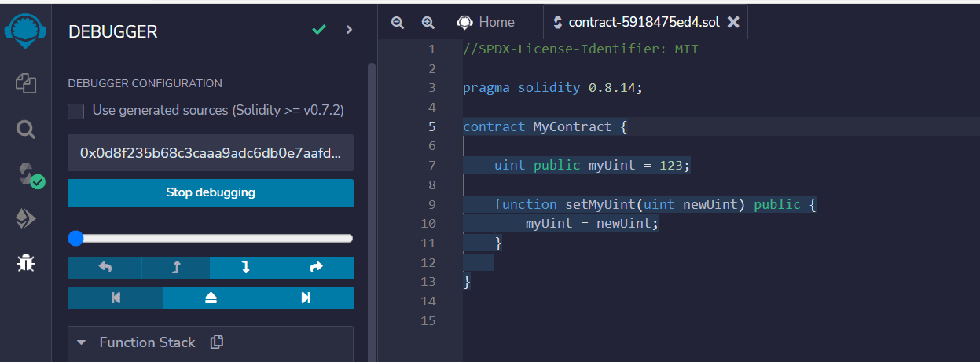Click the DEBUGGER CONFIGURATION label
Image resolution: width=980 pixels, height=362 pixels.
(x=145, y=83)
